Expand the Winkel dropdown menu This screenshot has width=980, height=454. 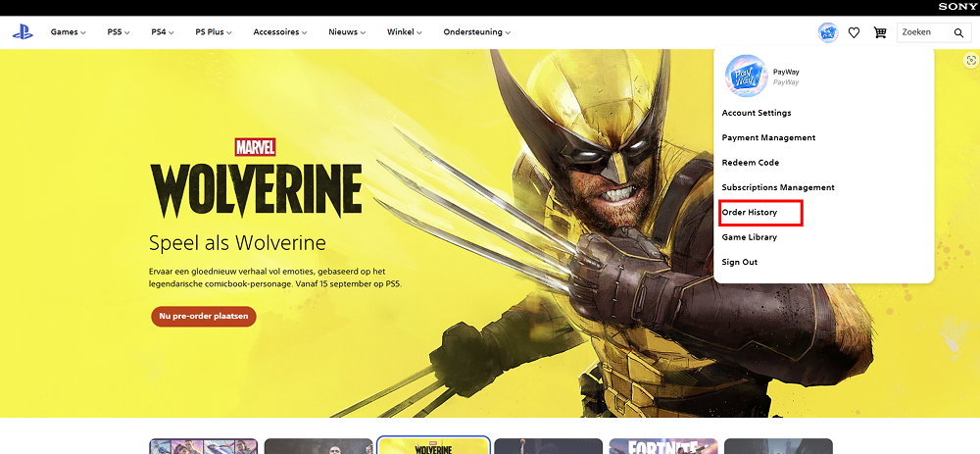405,32
